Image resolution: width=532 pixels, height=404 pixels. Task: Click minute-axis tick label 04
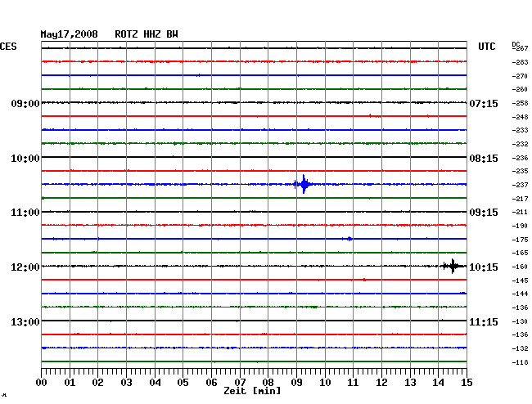(x=155, y=383)
